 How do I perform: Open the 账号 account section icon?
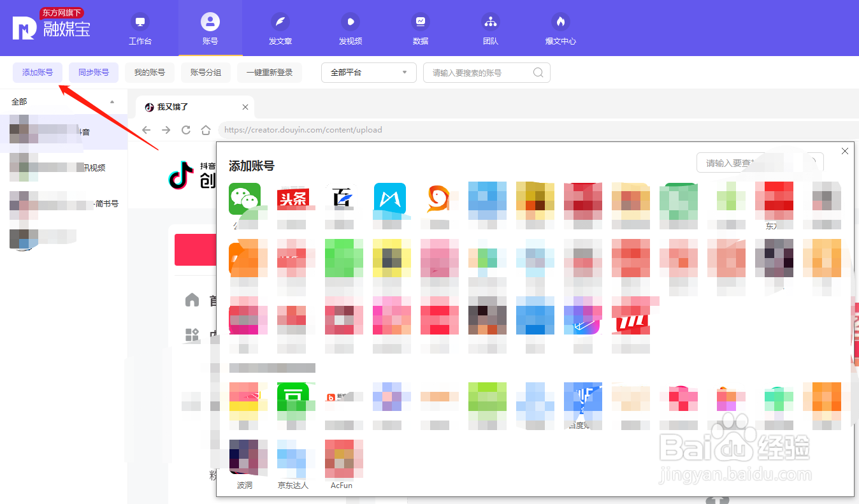point(210,22)
